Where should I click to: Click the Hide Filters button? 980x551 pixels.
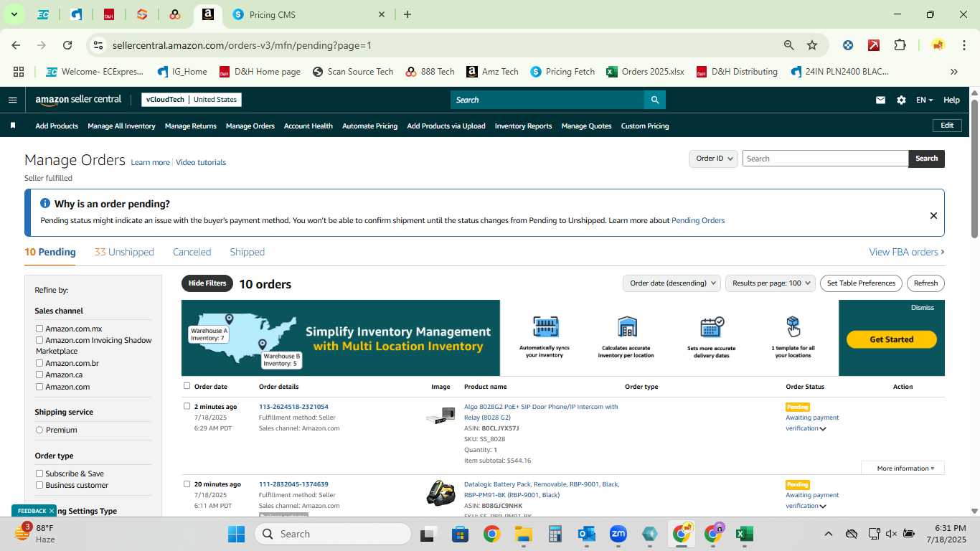207,283
